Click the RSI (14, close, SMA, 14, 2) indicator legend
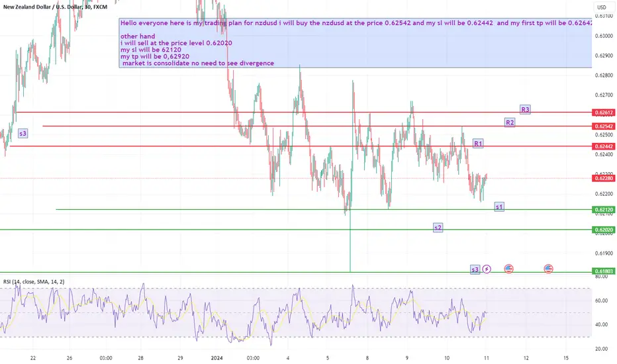The width and height of the screenshot is (617, 364). coord(34,282)
